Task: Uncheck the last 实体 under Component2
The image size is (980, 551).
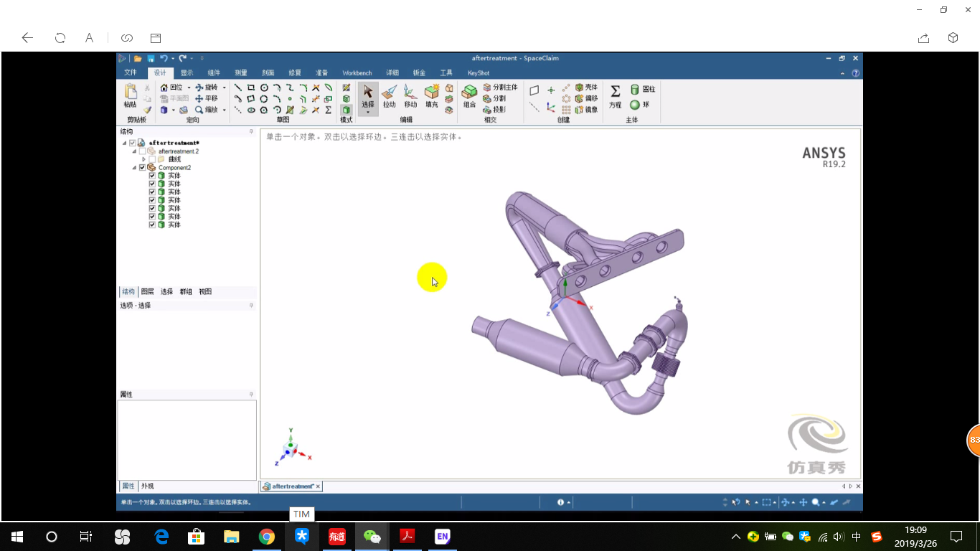Action: [152, 225]
